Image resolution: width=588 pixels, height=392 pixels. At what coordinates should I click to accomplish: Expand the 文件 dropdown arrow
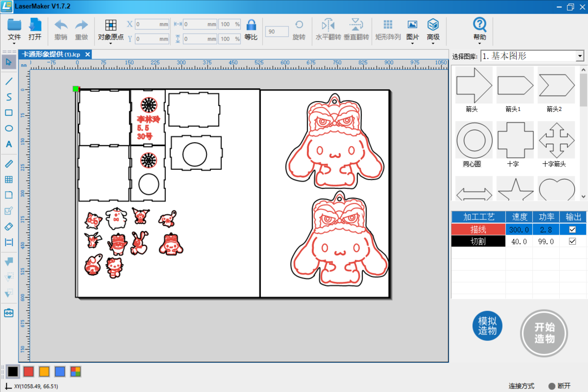(x=14, y=43)
